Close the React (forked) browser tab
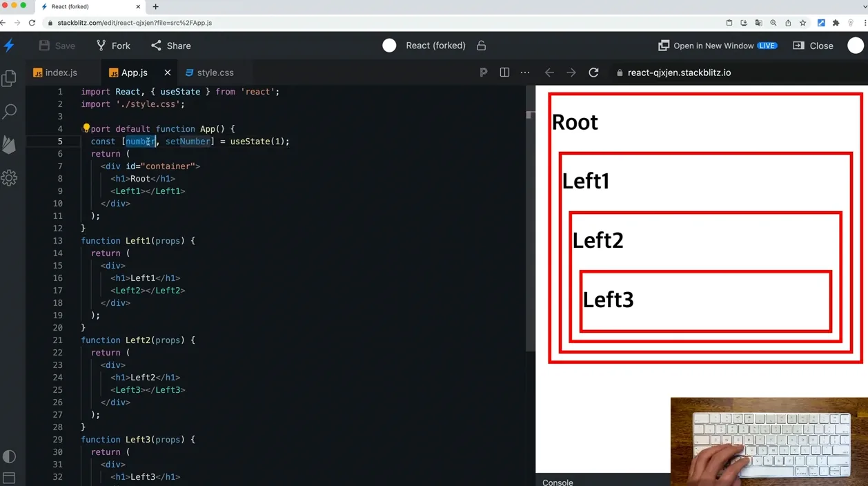 138,6
